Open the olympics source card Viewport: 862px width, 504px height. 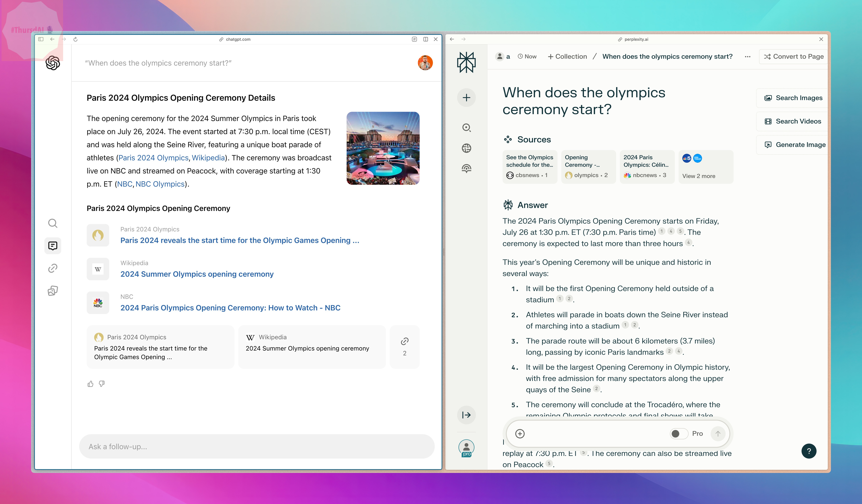(588, 167)
